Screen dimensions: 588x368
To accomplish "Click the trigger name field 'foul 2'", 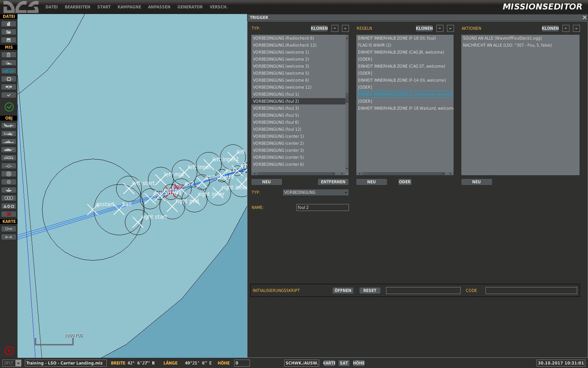I will [322, 207].
